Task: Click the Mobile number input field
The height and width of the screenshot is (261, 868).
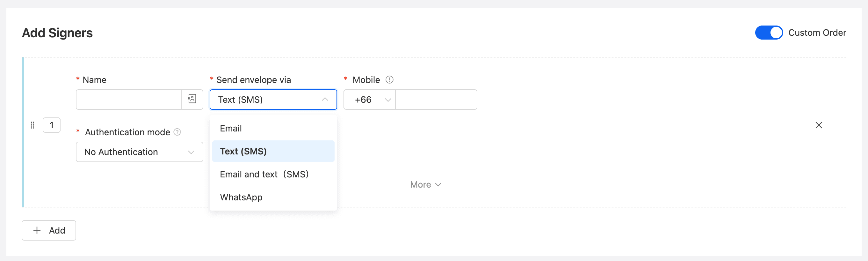Action: click(x=436, y=100)
